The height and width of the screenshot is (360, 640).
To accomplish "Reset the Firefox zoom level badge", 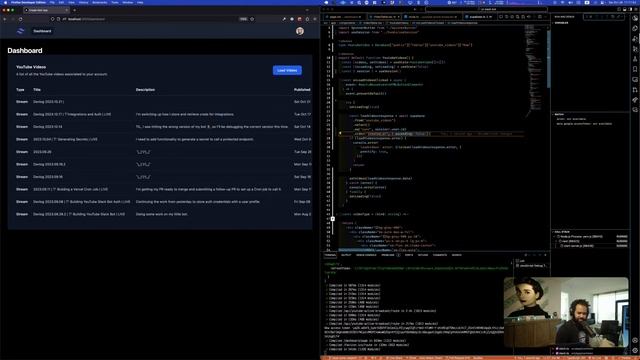I will (243, 19).
